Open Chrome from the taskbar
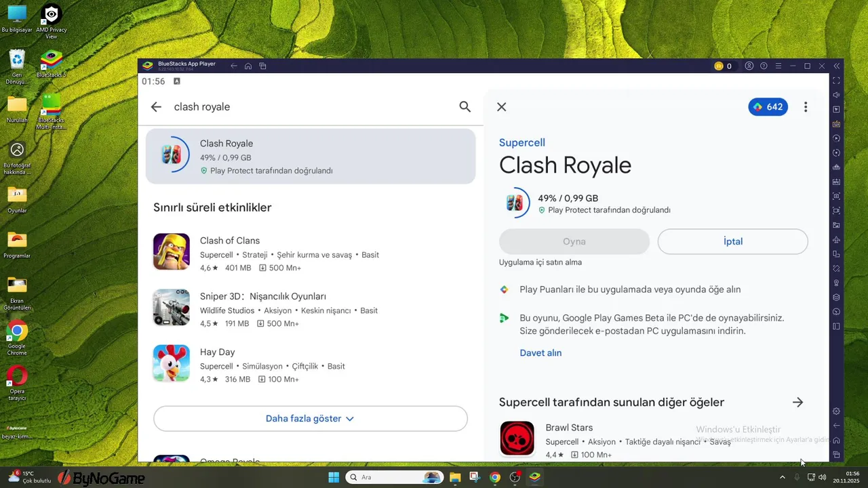This screenshot has height=488, width=868. coord(495,477)
